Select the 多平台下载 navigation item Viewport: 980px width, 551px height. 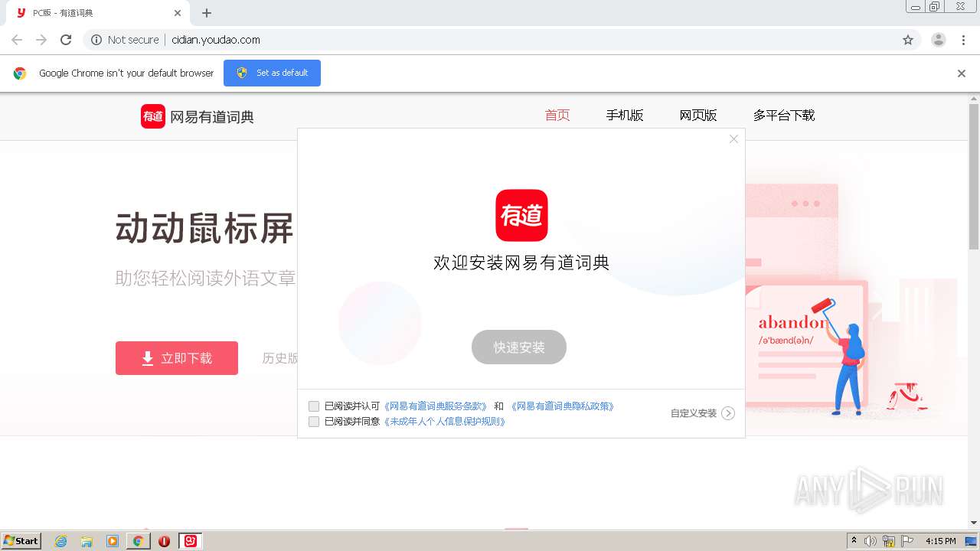tap(784, 116)
